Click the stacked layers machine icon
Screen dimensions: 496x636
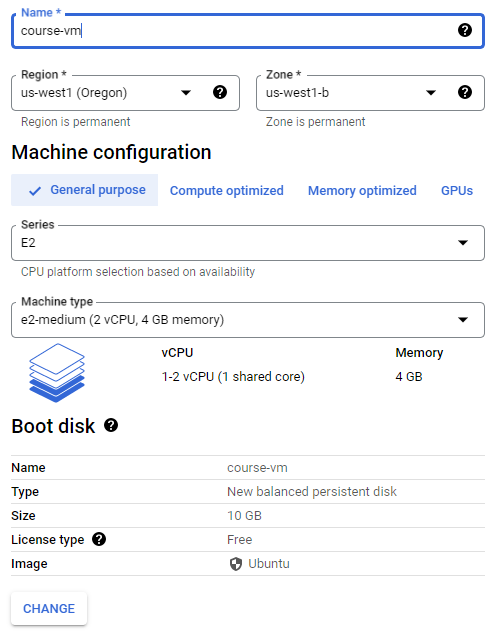[57, 373]
